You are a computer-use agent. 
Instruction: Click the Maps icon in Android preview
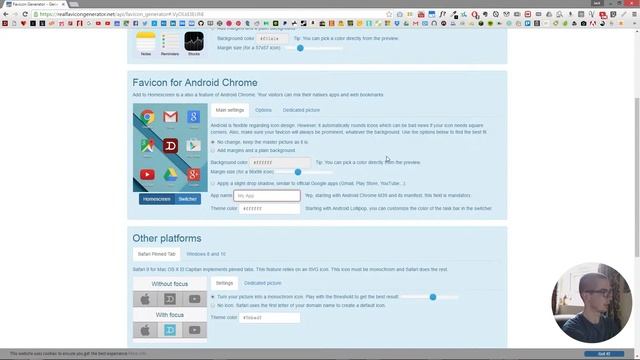pos(148,146)
